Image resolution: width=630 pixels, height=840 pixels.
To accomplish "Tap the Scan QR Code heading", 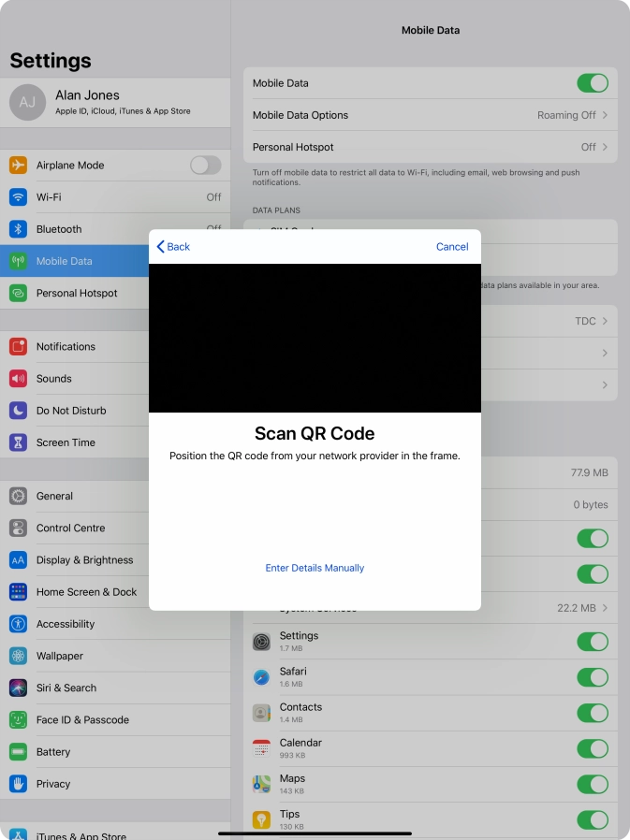I will (315, 433).
